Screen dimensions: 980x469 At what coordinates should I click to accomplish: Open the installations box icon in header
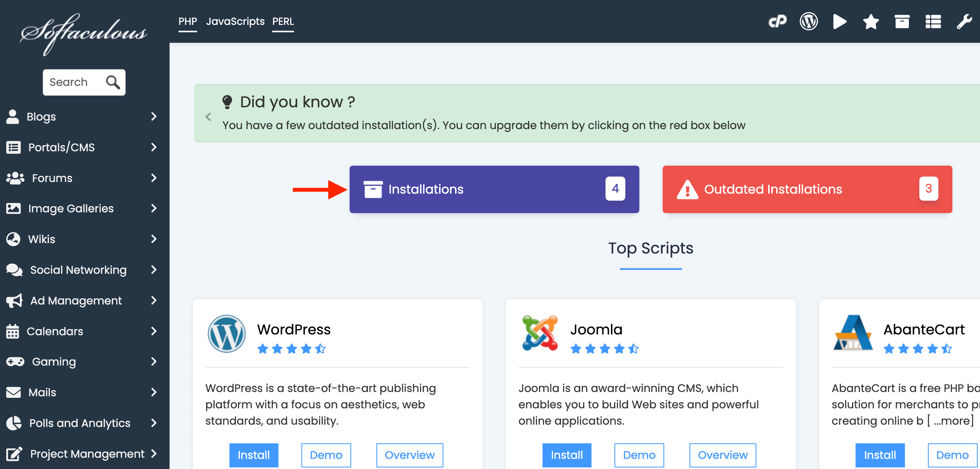[x=902, y=21]
